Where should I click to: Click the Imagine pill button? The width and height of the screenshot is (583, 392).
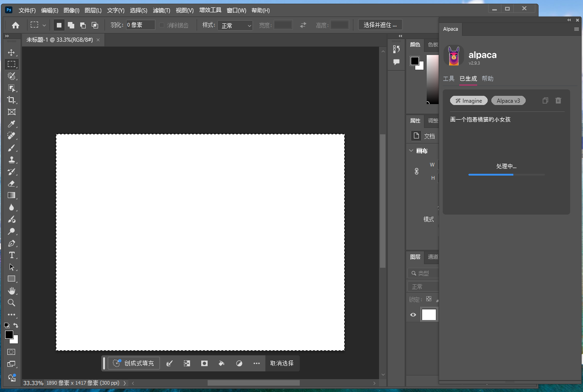click(469, 100)
